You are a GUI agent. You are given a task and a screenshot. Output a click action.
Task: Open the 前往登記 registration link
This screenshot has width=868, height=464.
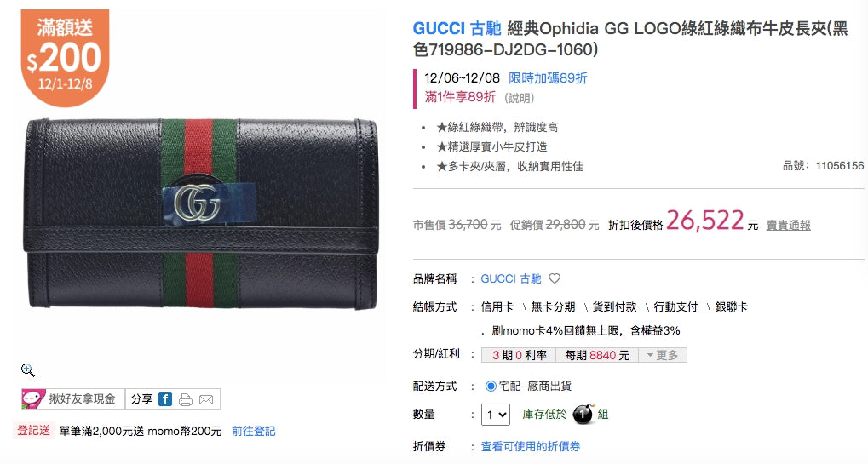click(253, 431)
